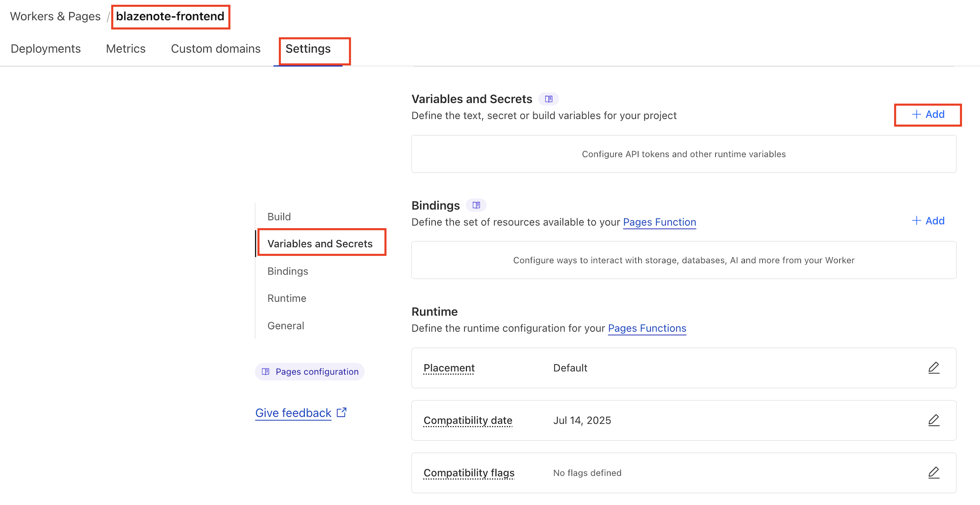Open General settings in sidebar
Viewport: 980px width, 505px height.
286,326
